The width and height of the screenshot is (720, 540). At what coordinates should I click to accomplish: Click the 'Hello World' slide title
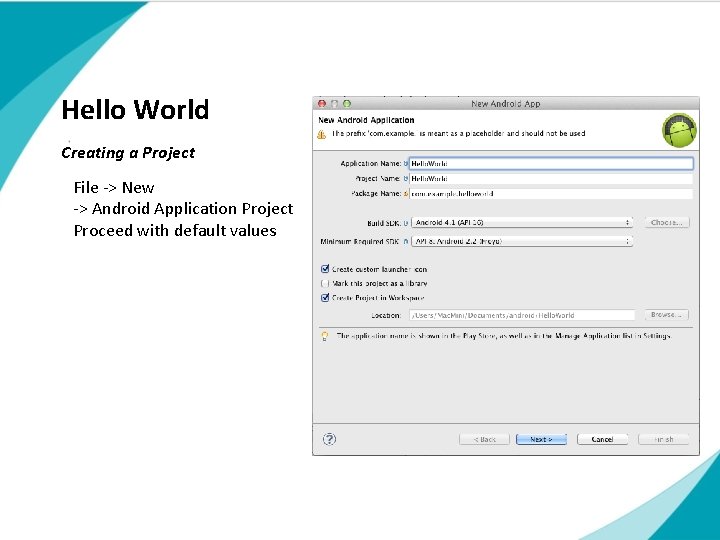tap(135, 110)
